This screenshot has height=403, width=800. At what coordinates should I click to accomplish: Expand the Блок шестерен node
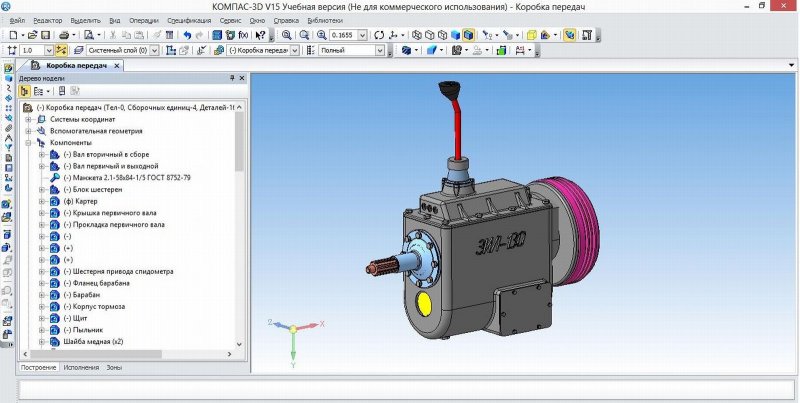pyautogui.click(x=42, y=190)
